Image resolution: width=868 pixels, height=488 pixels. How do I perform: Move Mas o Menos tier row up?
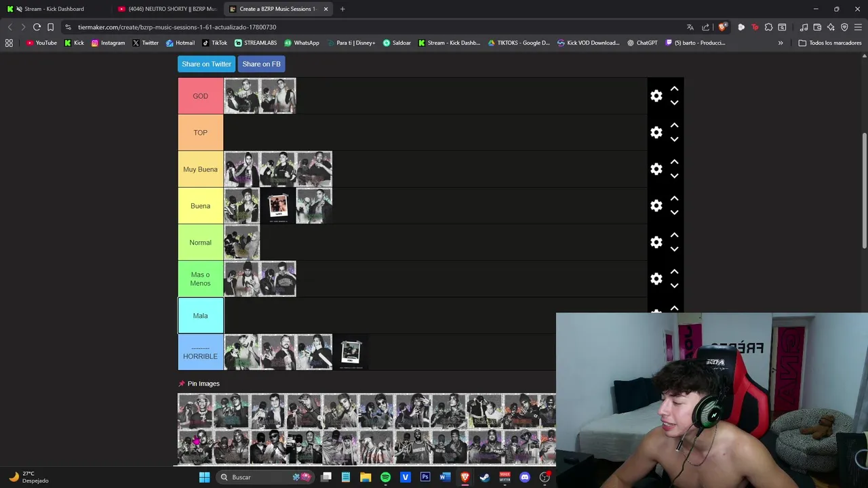click(x=674, y=272)
